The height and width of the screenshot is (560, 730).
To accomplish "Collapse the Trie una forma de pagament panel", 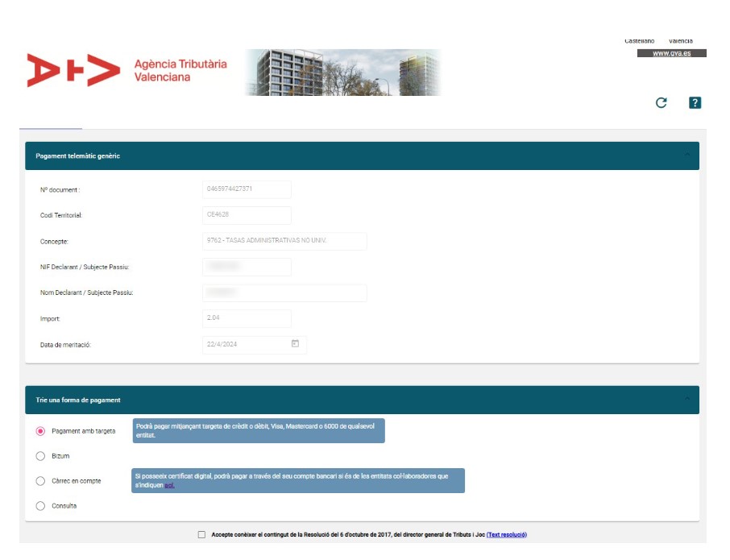I will [686, 400].
